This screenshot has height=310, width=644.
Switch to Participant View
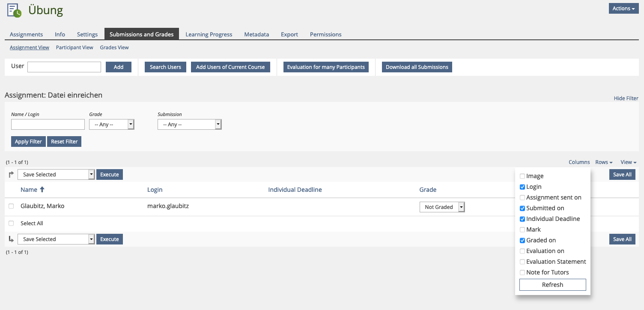[x=75, y=48]
